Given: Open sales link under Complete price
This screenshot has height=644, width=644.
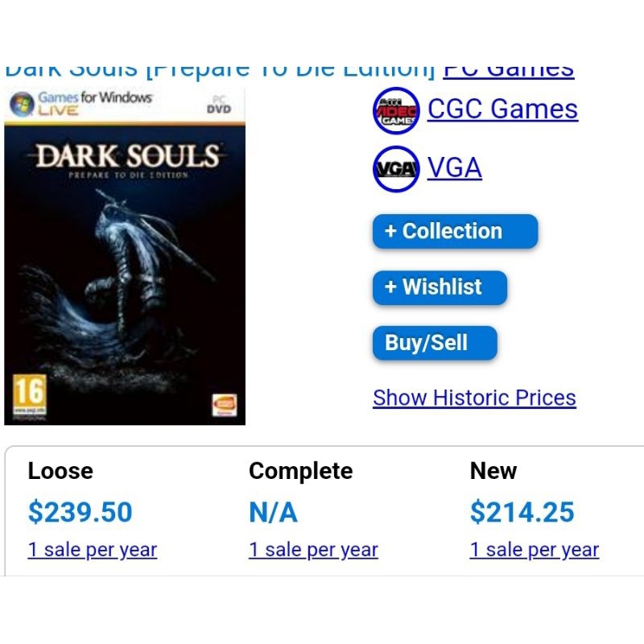Looking at the screenshot, I should pyautogui.click(x=313, y=550).
